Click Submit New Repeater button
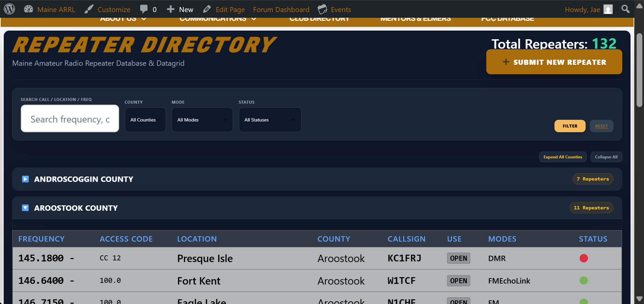 [554, 62]
